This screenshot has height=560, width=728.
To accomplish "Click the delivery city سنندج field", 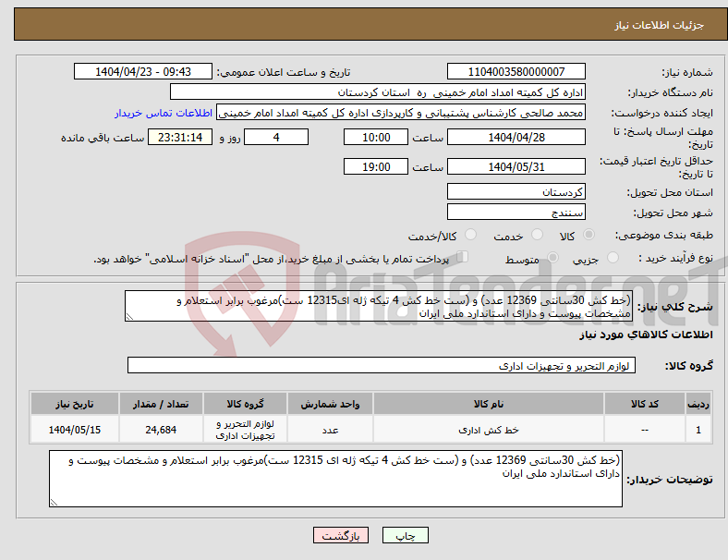I will [x=516, y=213].
